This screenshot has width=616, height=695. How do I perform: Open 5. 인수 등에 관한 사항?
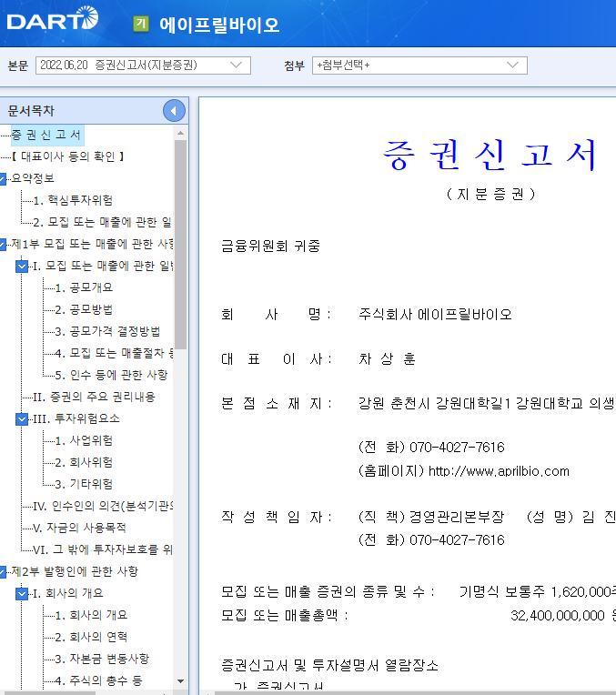coord(111,375)
